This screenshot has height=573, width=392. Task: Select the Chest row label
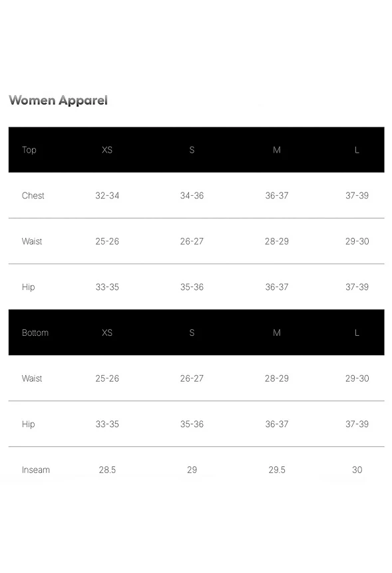33,195
